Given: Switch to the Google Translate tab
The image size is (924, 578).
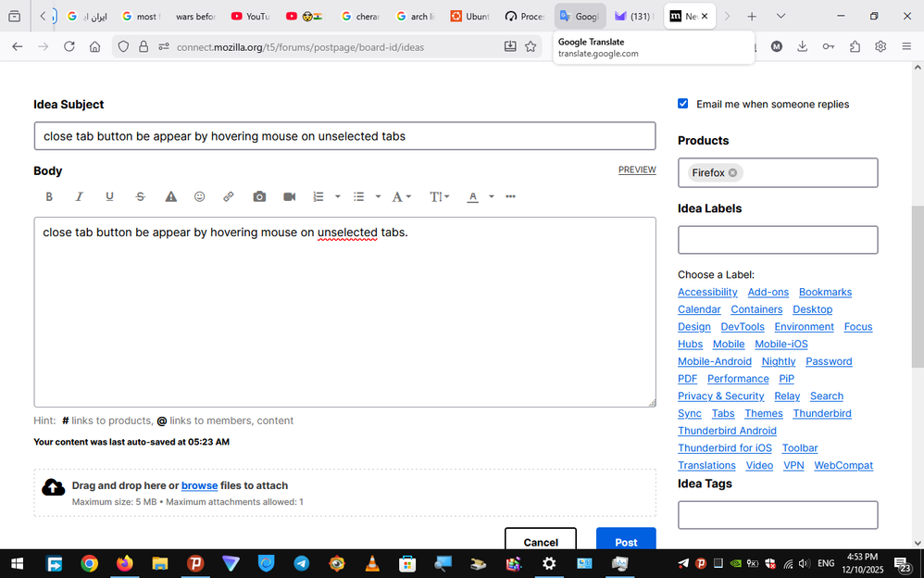Looking at the screenshot, I should [580, 17].
